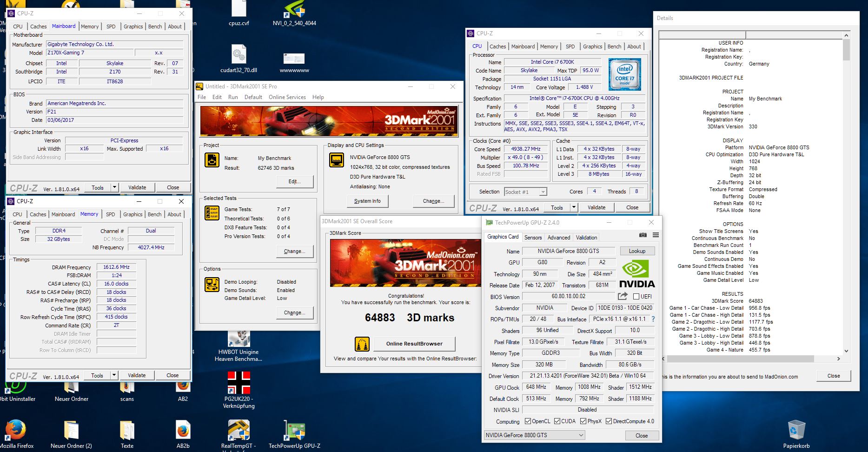
Task: Switch to the Advanced tab in GPU-Z
Action: (x=559, y=237)
